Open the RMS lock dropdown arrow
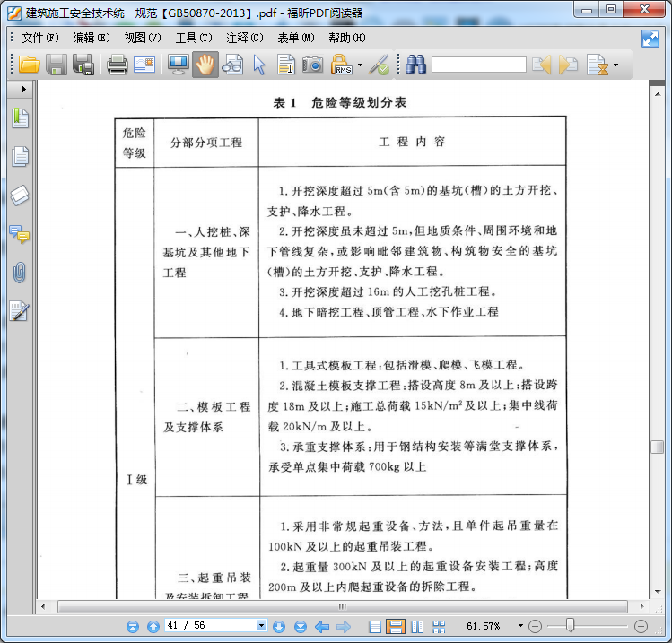The height and width of the screenshot is (643, 672). coord(360,65)
